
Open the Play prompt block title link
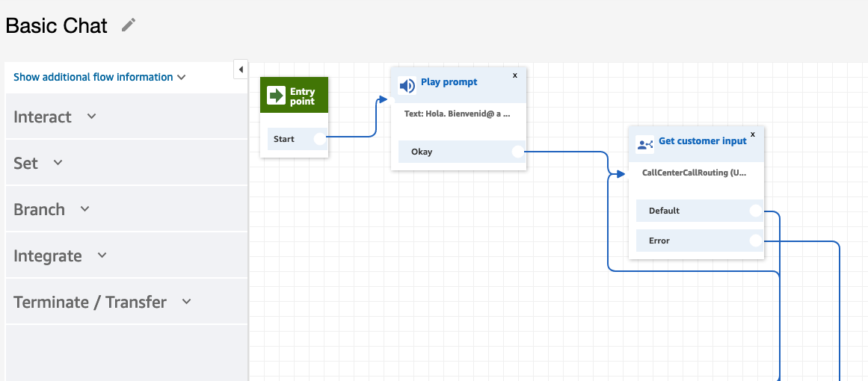pos(449,82)
